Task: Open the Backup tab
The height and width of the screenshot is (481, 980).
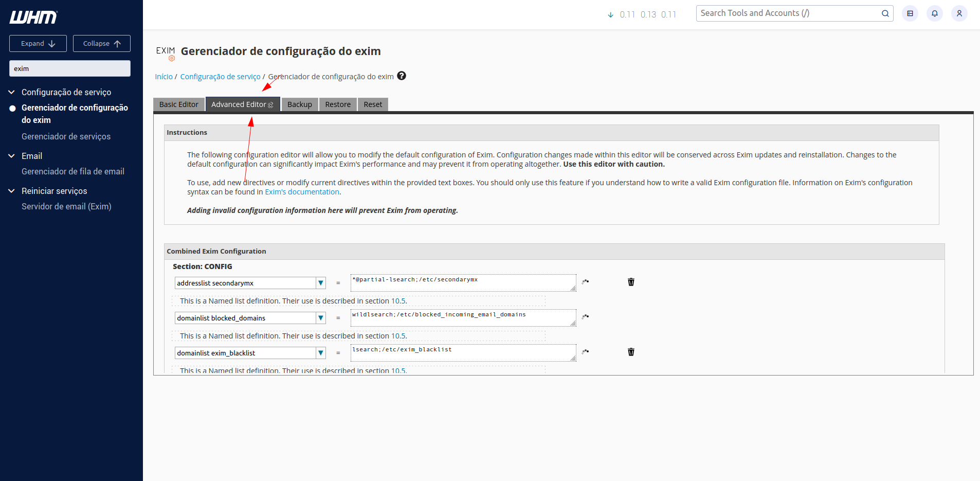Action: tap(299, 104)
